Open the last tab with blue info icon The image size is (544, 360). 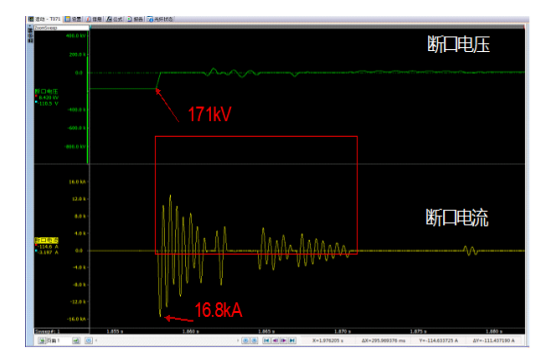coord(160,19)
